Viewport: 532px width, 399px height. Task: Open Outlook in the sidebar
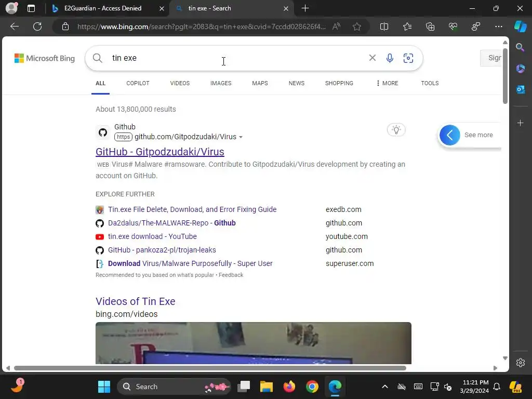[520, 89]
